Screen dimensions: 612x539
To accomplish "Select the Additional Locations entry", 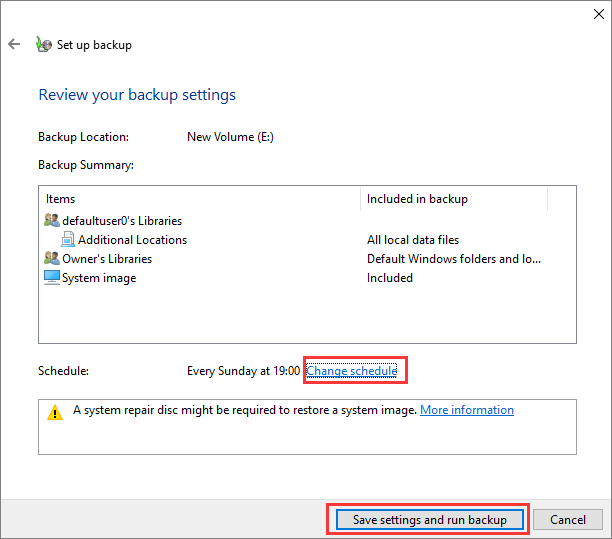I will click(132, 240).
